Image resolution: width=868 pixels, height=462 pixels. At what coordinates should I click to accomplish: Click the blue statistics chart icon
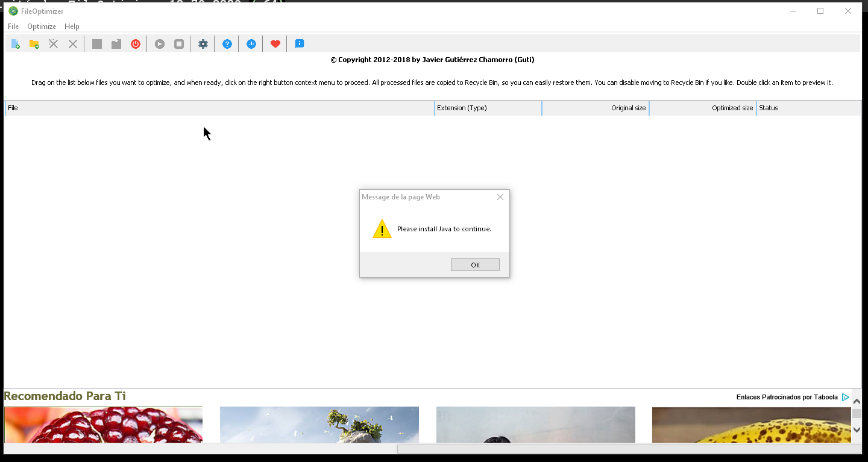coord(251,44)
